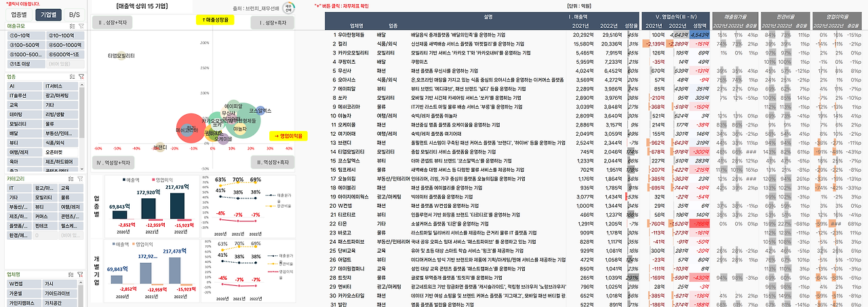Clear filter on the 카테고리 slicer
Viewport: 868px width, 307px height.
[x=81, y=178]
